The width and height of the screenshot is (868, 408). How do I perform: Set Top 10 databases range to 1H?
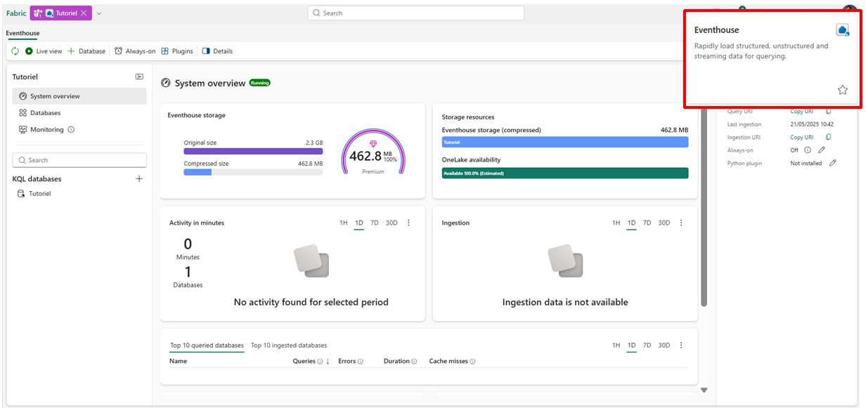click(x=616, y=346)
